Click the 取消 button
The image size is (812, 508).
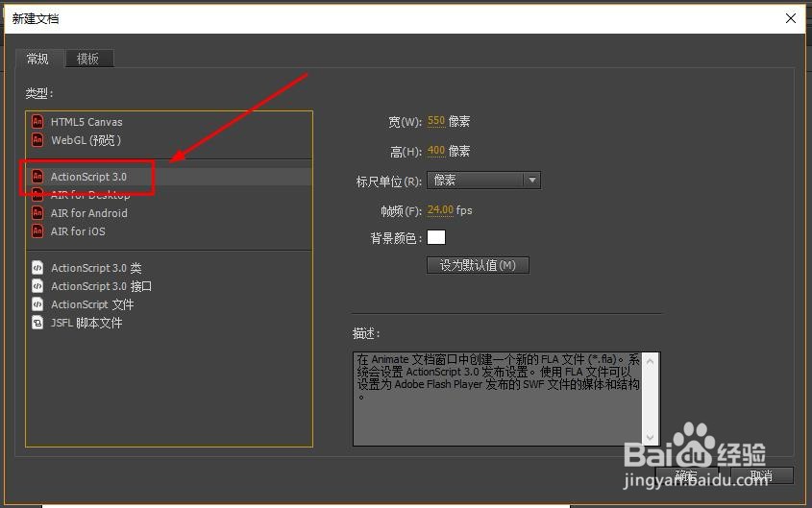tap(761, 475)
